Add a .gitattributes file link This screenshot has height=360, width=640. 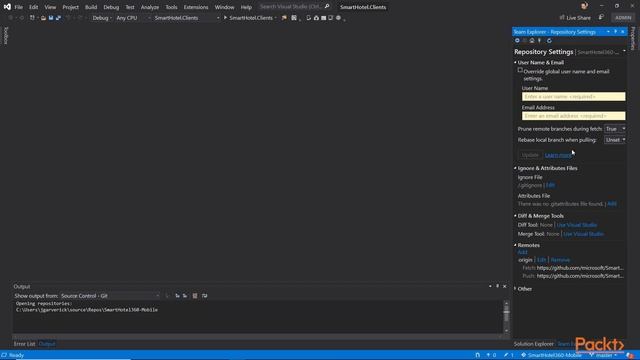pos(612,204)
